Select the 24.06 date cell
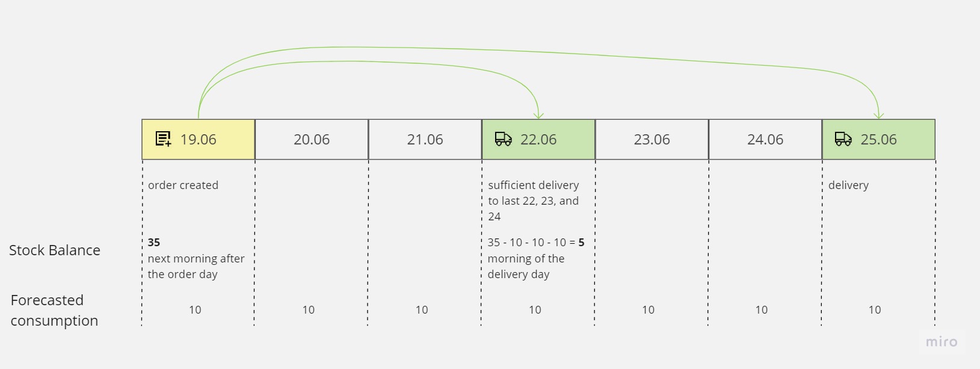Screen dimensions: 980x369 coord(765,140)
